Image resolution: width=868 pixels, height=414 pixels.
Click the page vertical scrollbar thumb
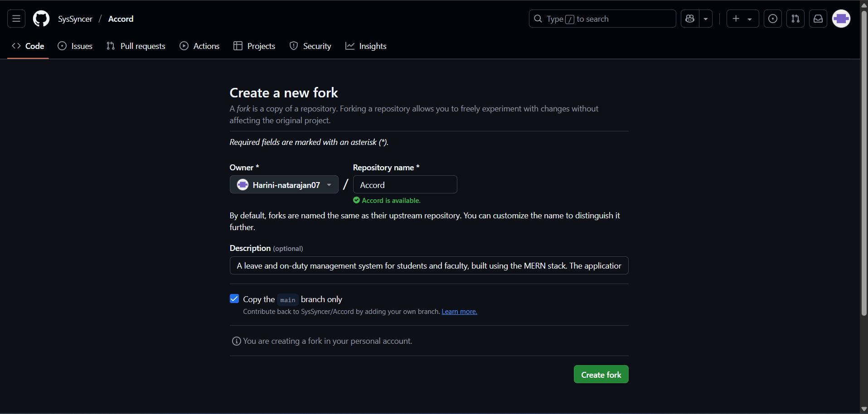(x=864, y=163)
